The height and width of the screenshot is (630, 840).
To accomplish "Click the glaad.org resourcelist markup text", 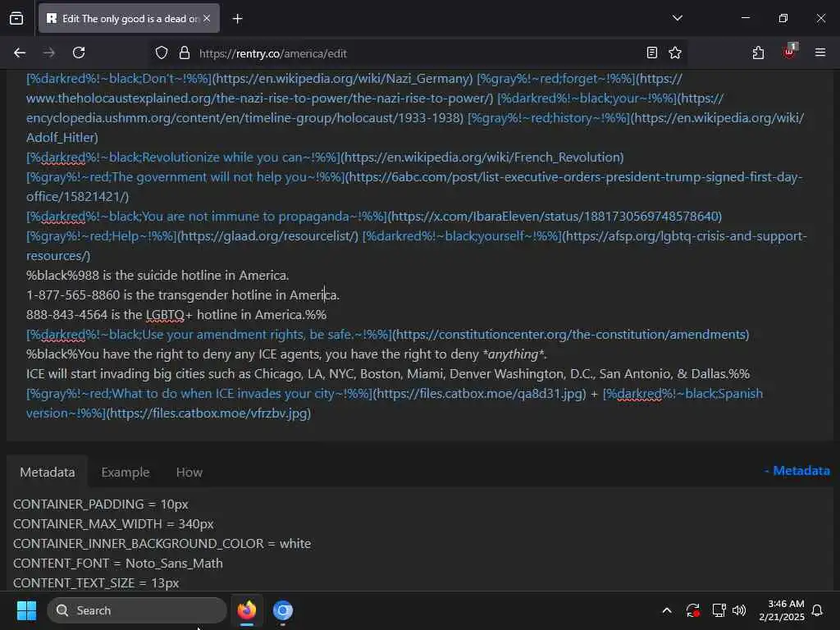I will click(192, 236).
